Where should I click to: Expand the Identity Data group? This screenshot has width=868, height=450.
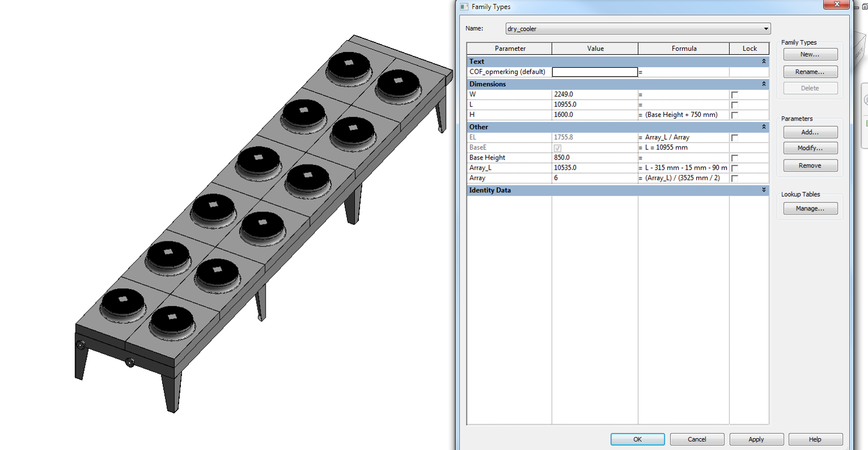click(764, 190)
